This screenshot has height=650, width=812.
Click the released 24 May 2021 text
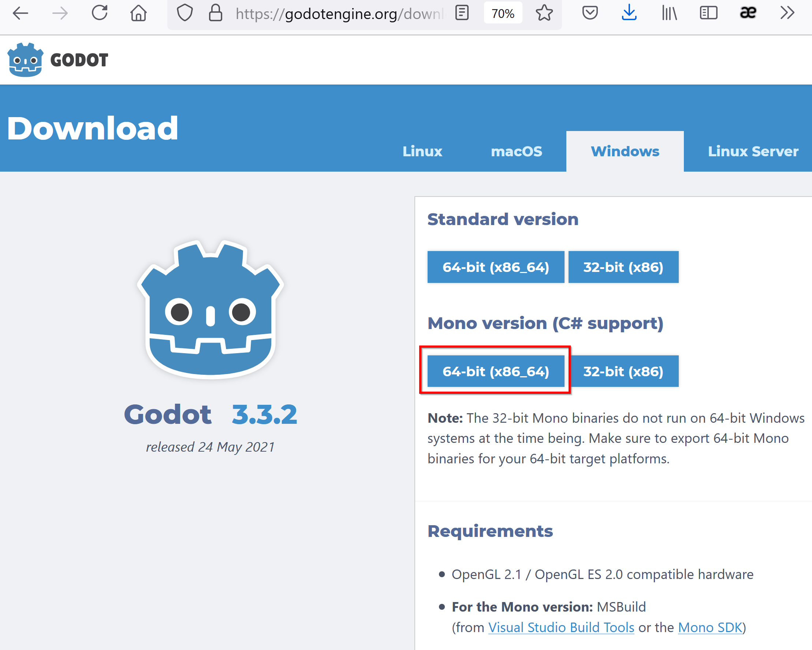211,447
